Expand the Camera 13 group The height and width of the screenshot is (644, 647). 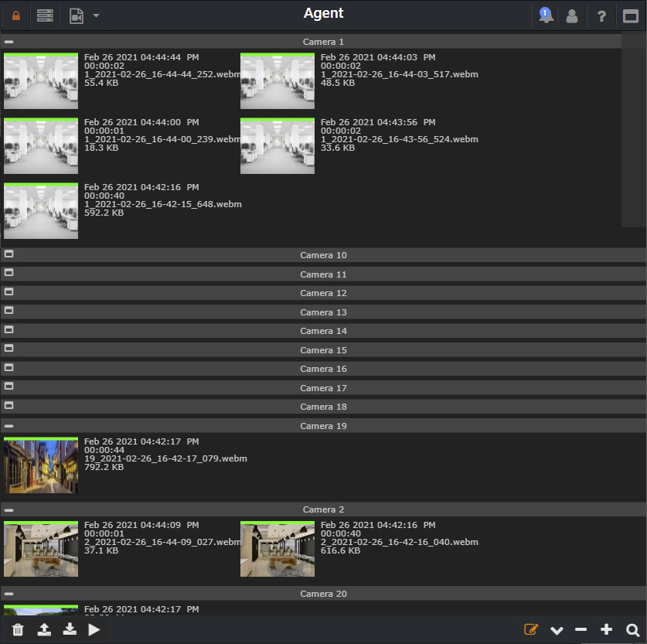click(9, 311)
